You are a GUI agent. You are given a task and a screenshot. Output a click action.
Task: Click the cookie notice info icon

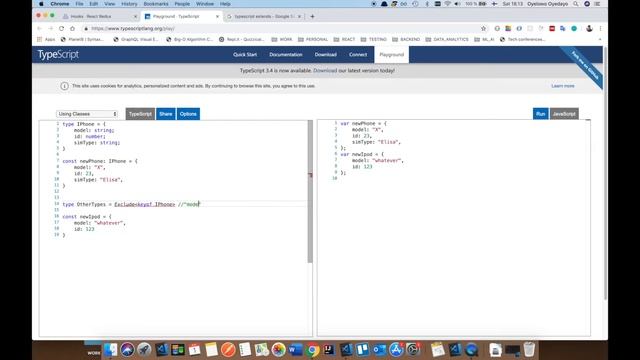64,86
